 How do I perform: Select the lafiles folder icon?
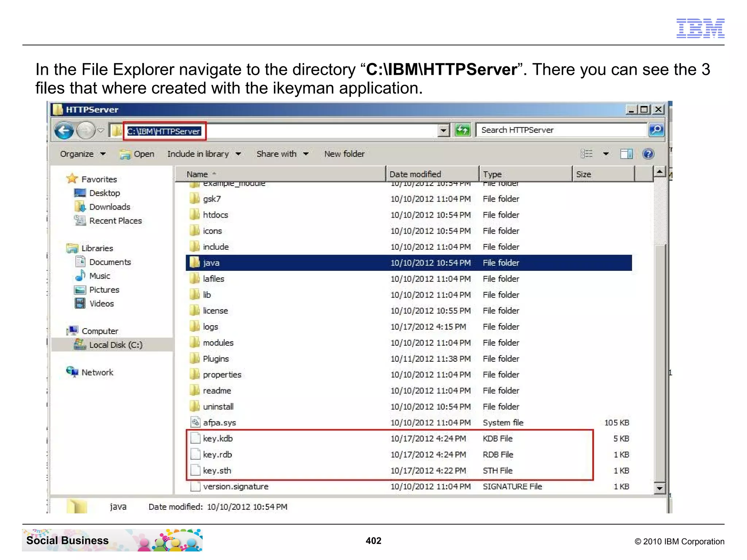[195, 279]
